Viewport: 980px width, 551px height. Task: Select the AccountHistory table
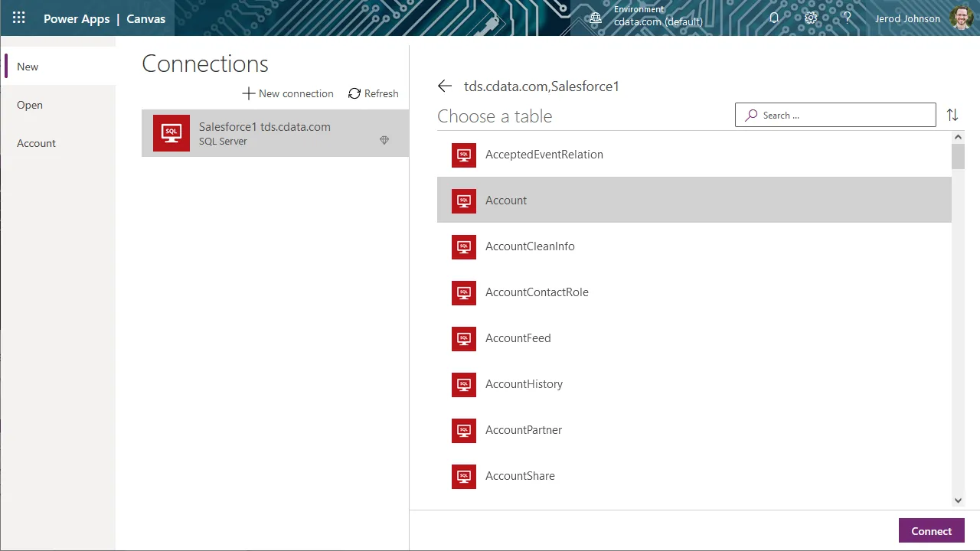tap(524, 384)
